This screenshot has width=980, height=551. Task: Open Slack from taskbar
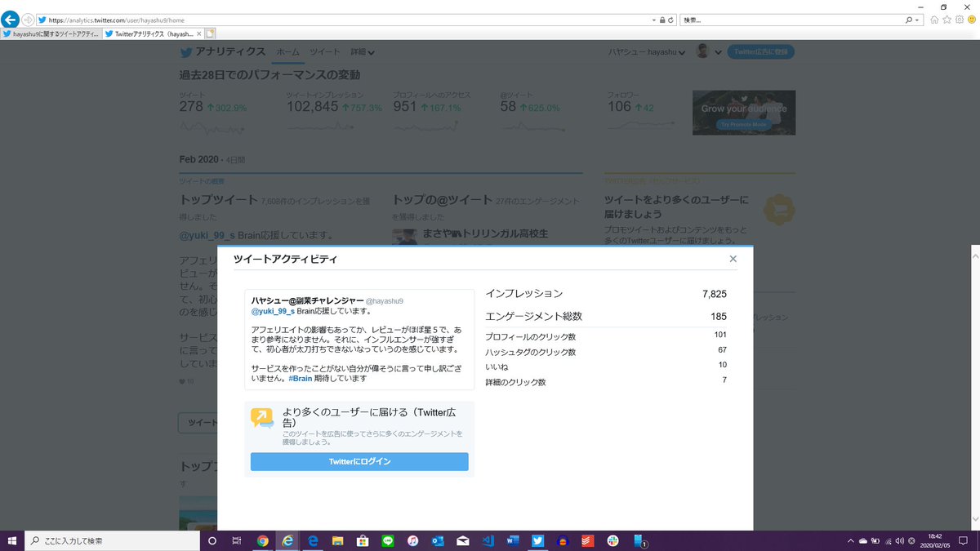click(613, 540)
